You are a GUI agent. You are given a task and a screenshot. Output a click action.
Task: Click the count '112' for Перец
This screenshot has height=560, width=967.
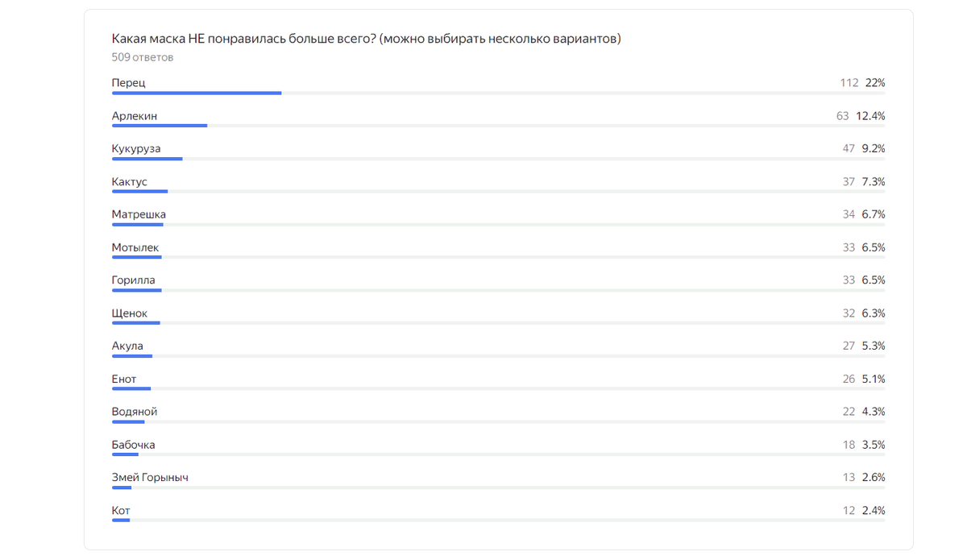(x=849, y=83)
